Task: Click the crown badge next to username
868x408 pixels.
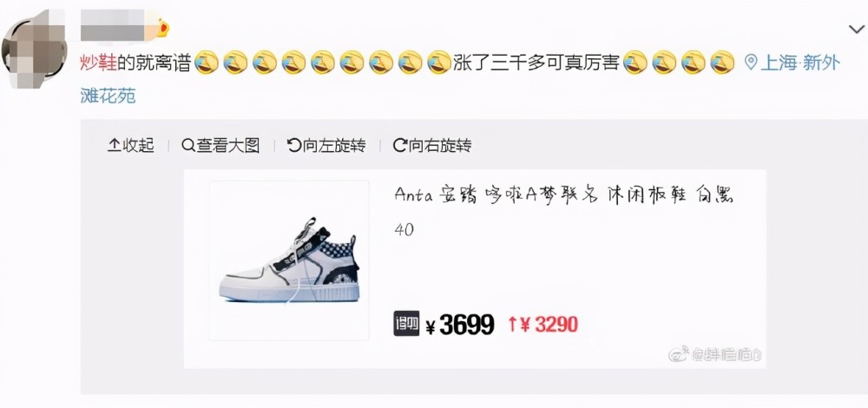Action: click(163, 29)
